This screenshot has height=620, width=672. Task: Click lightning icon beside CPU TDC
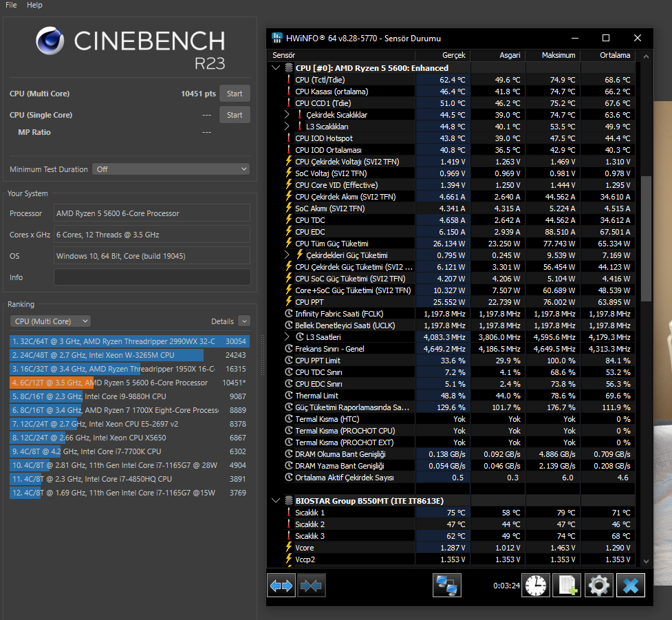click(289, 220)
